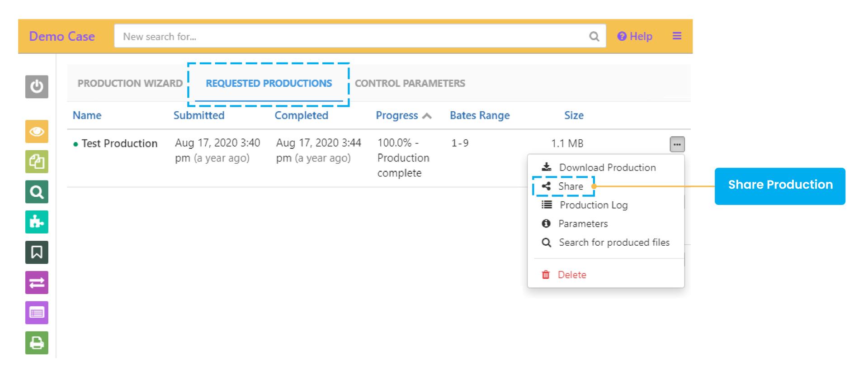Open the purple list panel icon

tap(37, 313)
